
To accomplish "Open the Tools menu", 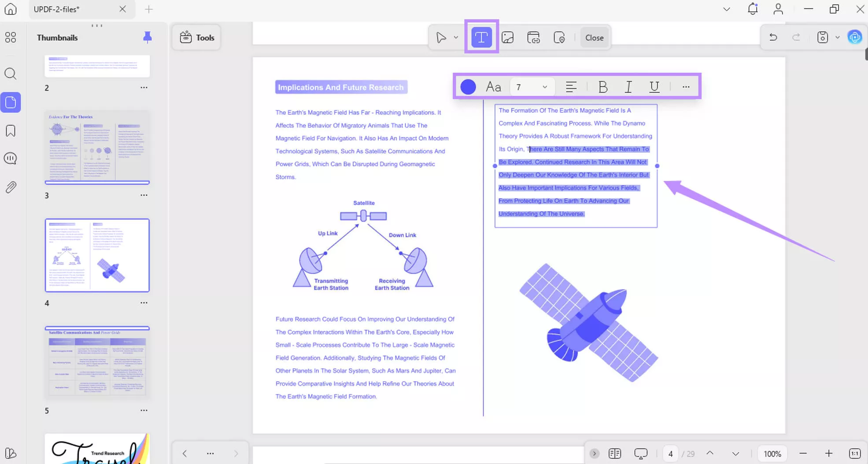I will (x=196, y=37).
